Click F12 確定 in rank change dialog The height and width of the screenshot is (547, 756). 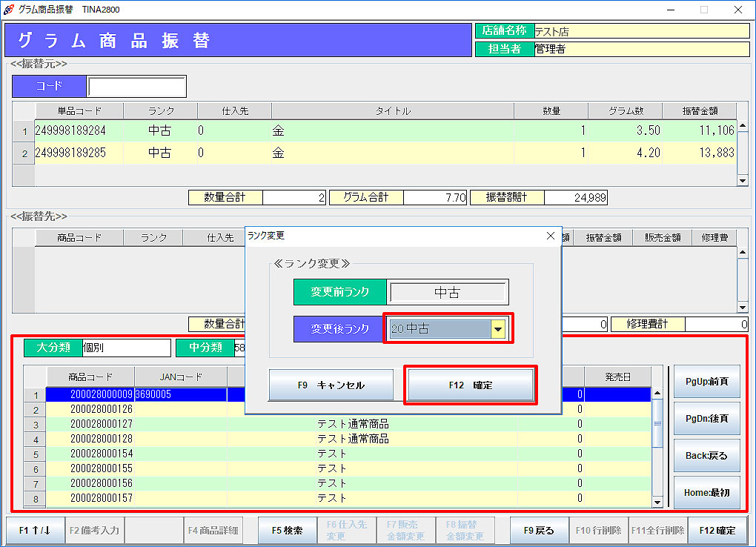coord(470,385)
